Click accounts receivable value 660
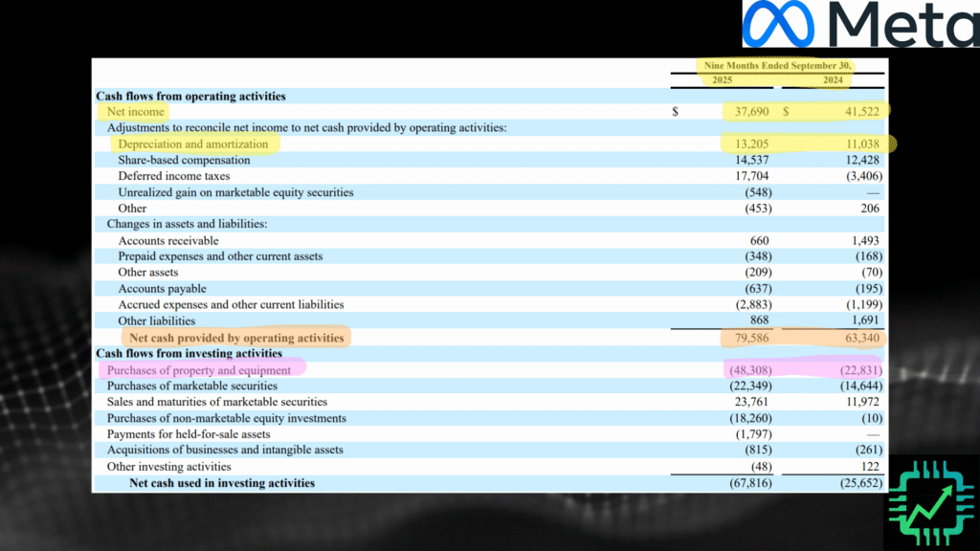Image resolution: width=980 pixels, height=551 pixels. coord(759,241)
